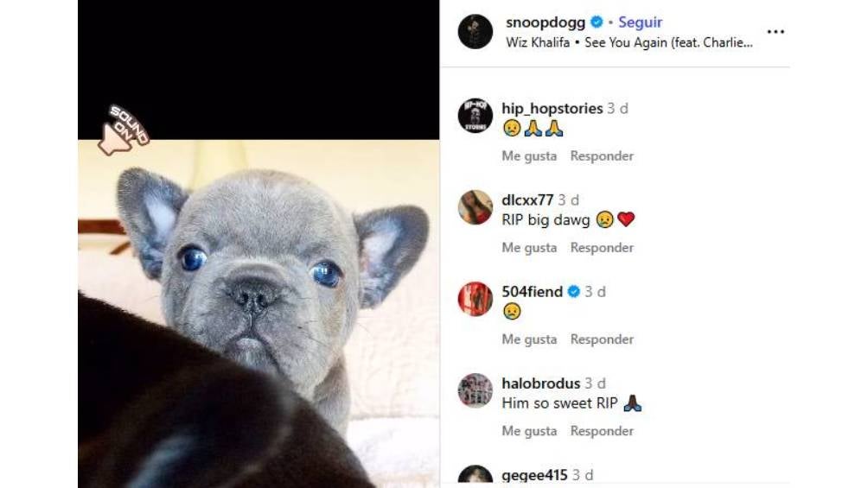Open halobrodus profile picture

click(475, 390)
